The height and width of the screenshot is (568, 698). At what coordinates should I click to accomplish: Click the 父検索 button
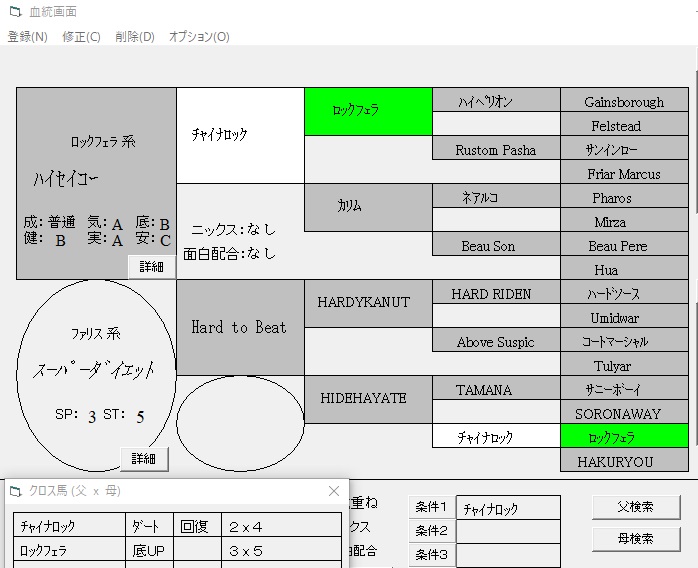[636, 507]
